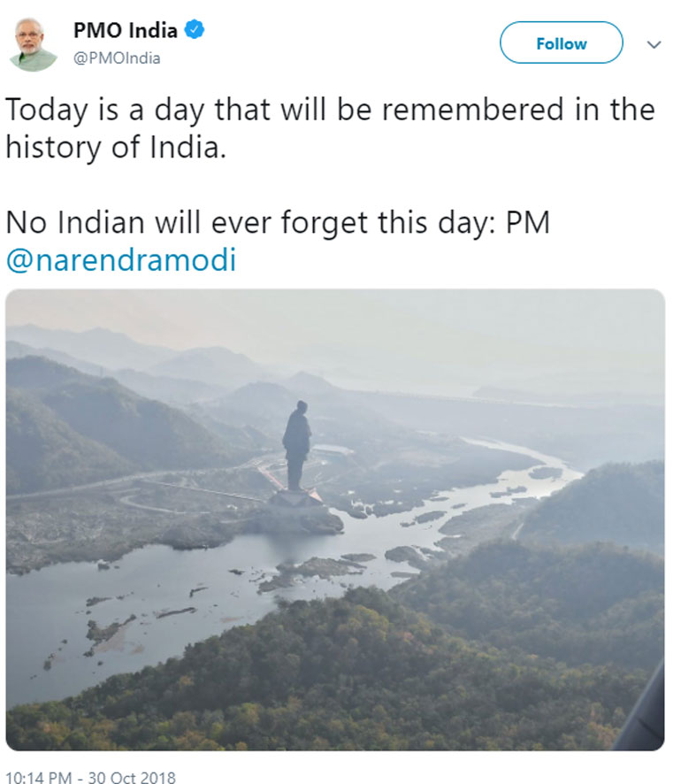Open the @PMOIndia handle link
This screenshot has width=681, height=784.
[x=117, y=58]
